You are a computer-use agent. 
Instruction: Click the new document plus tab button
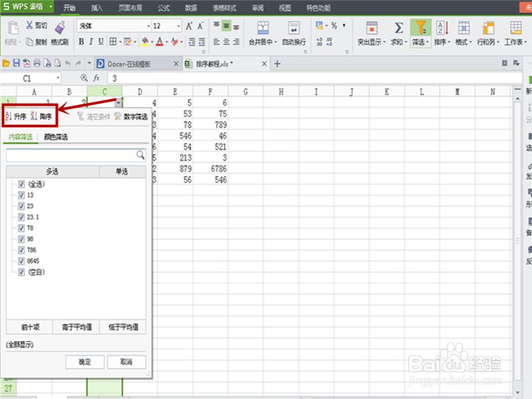point(277,63)
